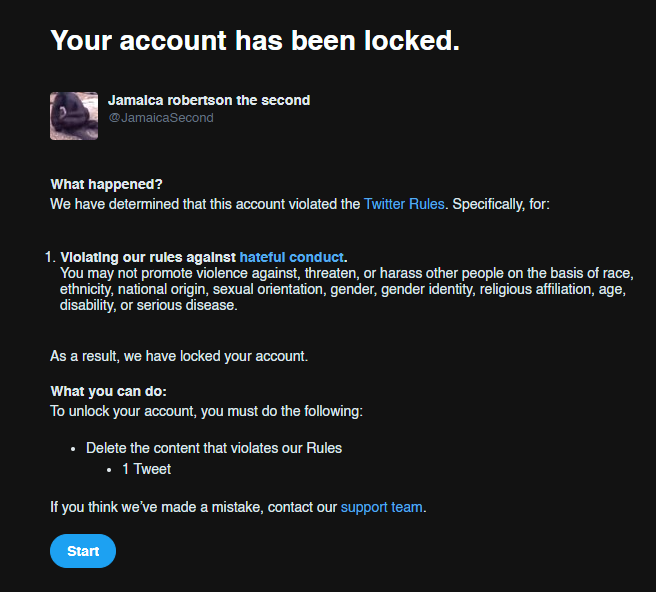This screenshot has height=592, width=656.
Task: Open the Twitter Rules link
Action: [404, 204]
